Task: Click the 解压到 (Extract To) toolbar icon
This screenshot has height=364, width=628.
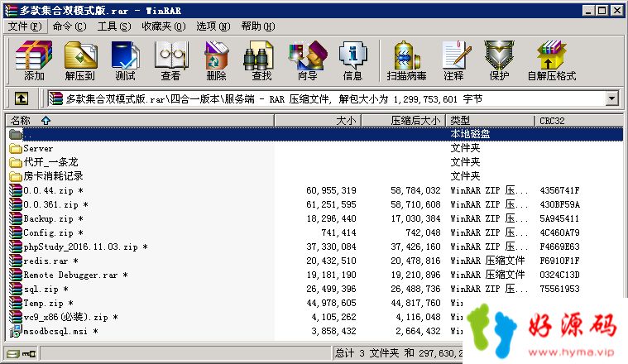Action: pyautogui.click(x=80, y=60)
